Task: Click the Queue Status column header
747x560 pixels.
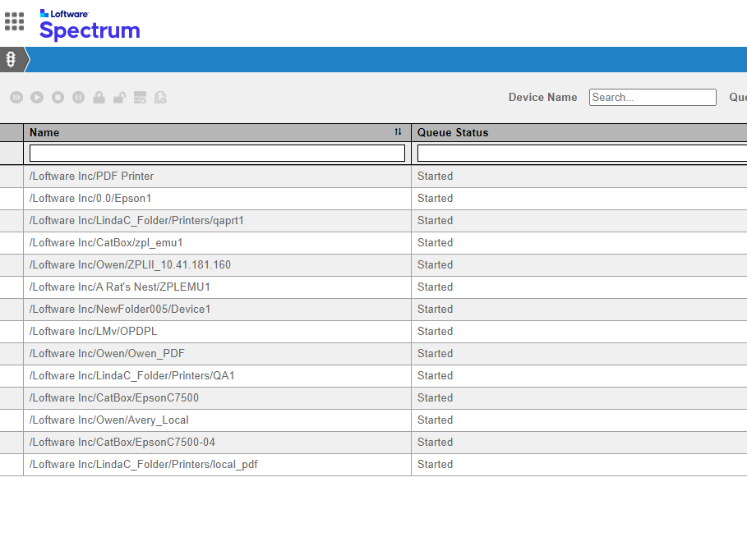Action: [x=579, y=132]
